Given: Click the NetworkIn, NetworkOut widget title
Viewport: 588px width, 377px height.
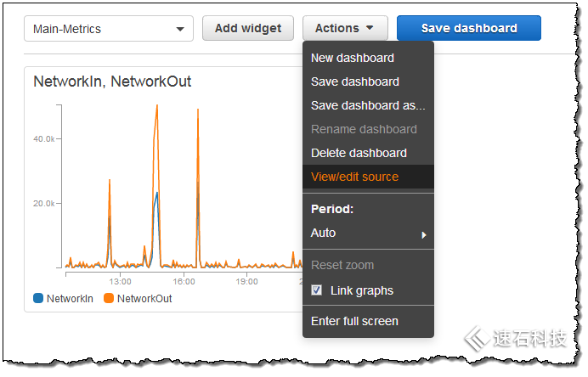Looking at the screenshot, I should click(x=112, y=82).
